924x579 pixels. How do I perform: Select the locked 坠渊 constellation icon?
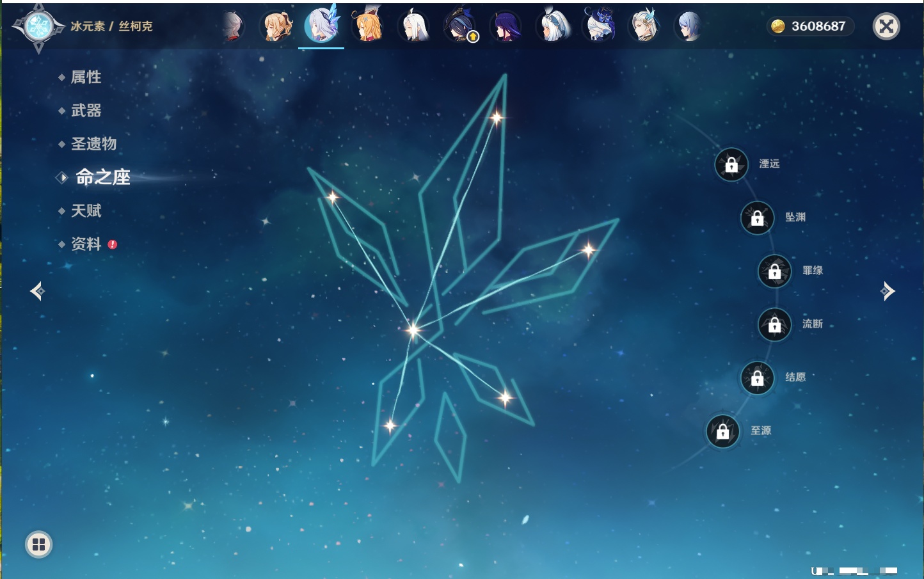pyautogui.click(x=757, y=218)
